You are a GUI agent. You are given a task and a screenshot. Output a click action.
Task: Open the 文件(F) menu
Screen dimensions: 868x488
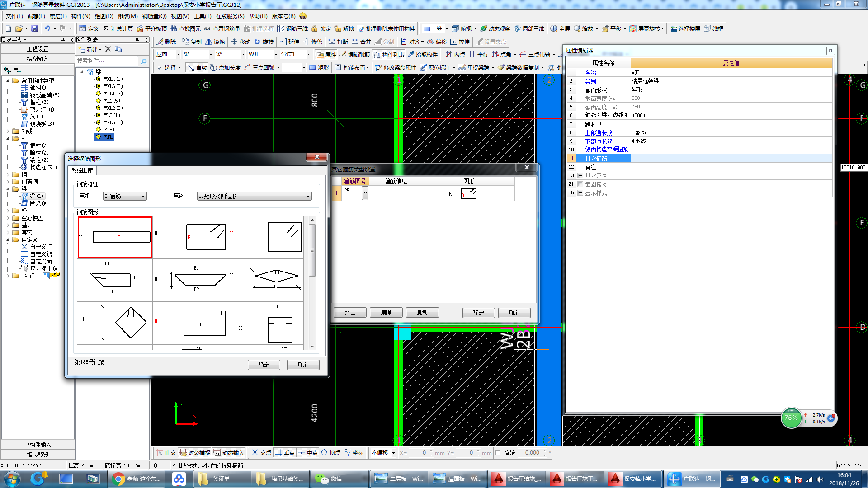click(14, 16)
